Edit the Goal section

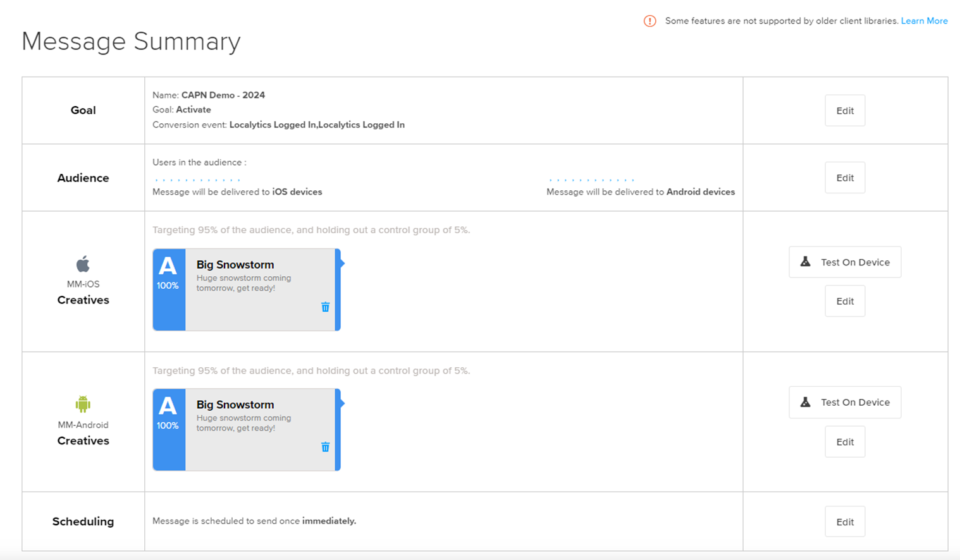tap(844, 111)
